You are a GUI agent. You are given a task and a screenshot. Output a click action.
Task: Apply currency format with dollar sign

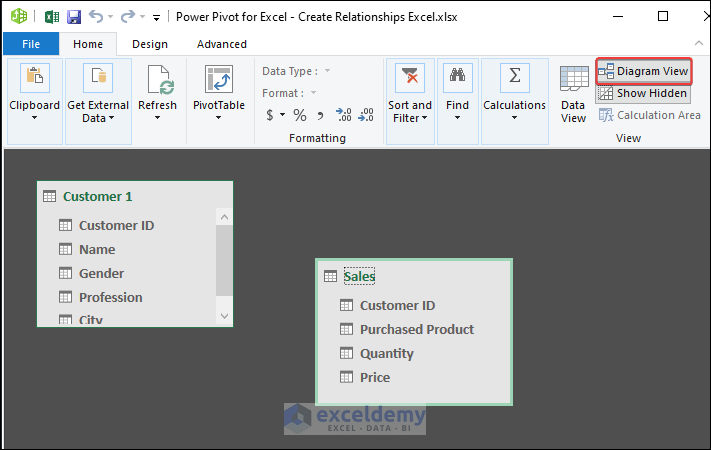point(270,115)
